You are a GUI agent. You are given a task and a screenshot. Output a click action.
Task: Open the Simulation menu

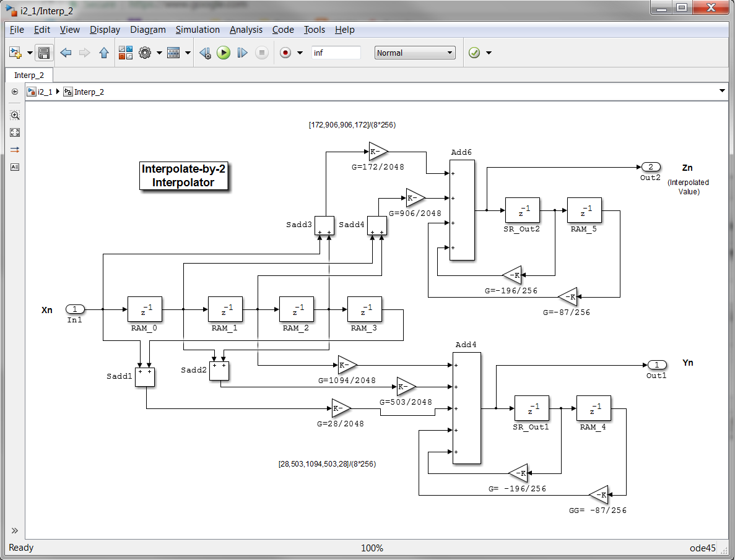[198, 30]
